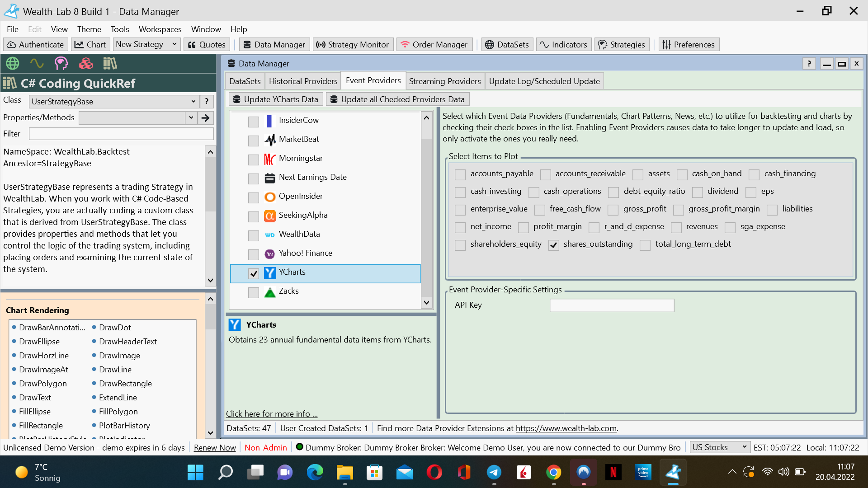This screenshot has width=868, height=488.
Task: Switch to the Historical Providers tab
Action: coord(303,81)
